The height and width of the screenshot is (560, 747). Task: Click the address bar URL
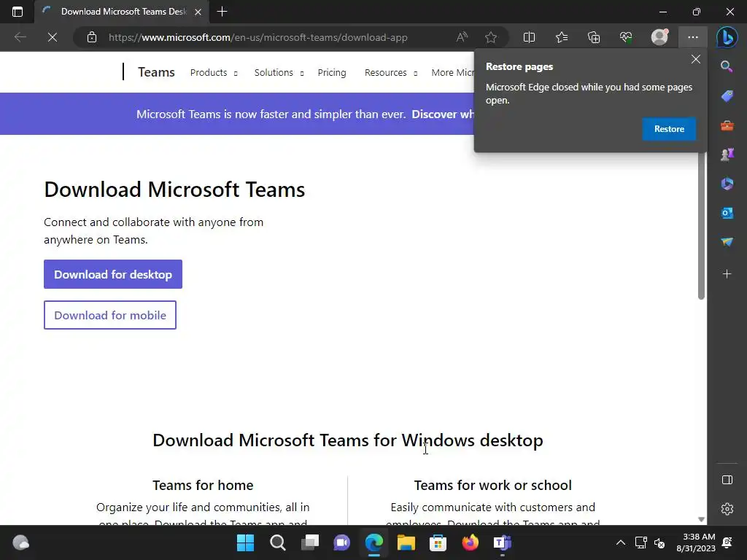[x=258, y=37]
